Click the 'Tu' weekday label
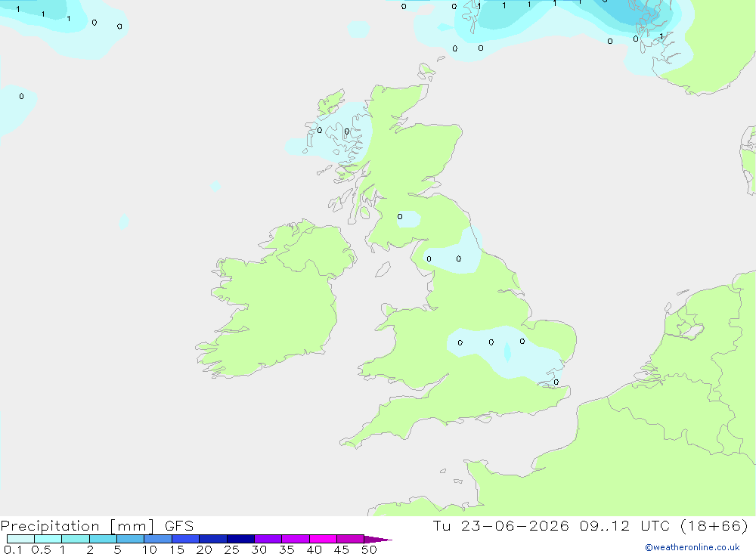Viewport: 756px width, 554px height. pos(442,525)
